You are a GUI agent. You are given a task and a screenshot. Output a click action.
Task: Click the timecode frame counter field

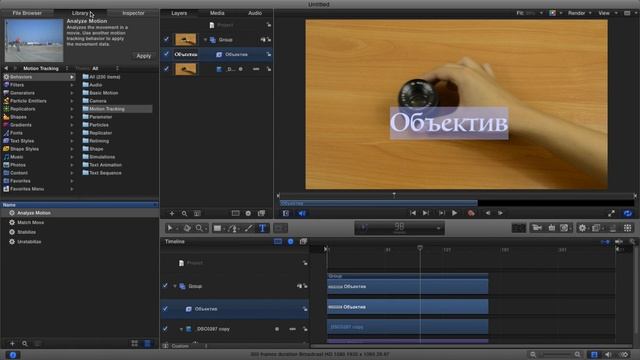pyautogui.click(x=400, y=228)
